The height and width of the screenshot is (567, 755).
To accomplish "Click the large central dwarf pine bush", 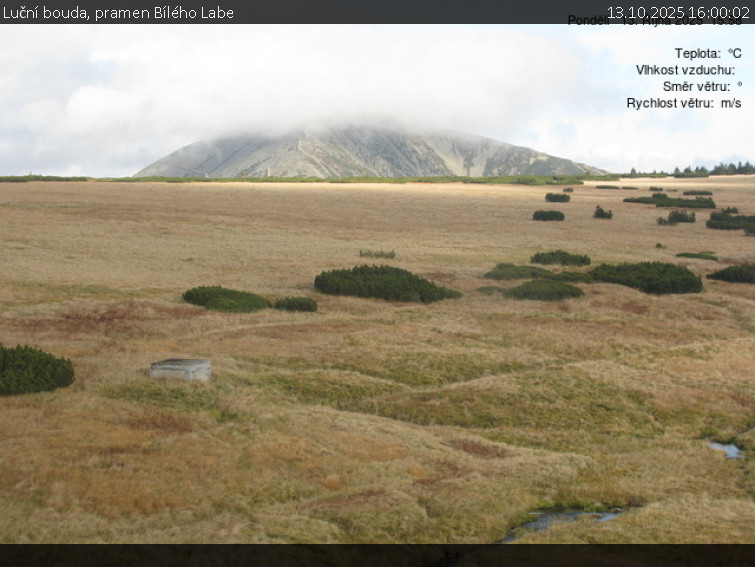I will 382,283.
